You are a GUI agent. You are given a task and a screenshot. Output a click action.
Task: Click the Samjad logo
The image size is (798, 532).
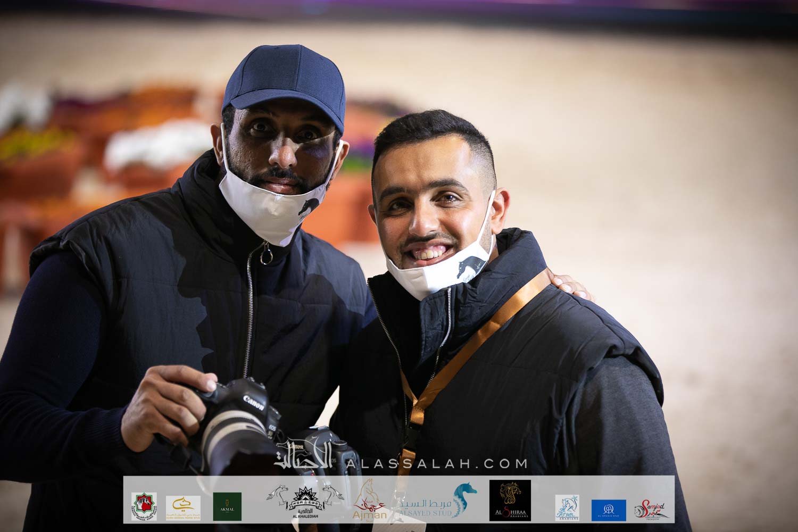(650, 510)
